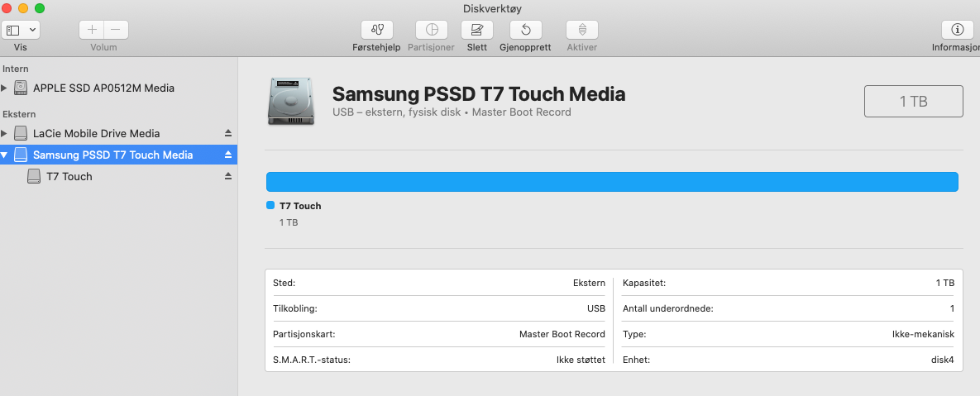Click the Master Boot Record value for Partisjonskart
This screenshot has width=980, height=396.
pos(562,334)
